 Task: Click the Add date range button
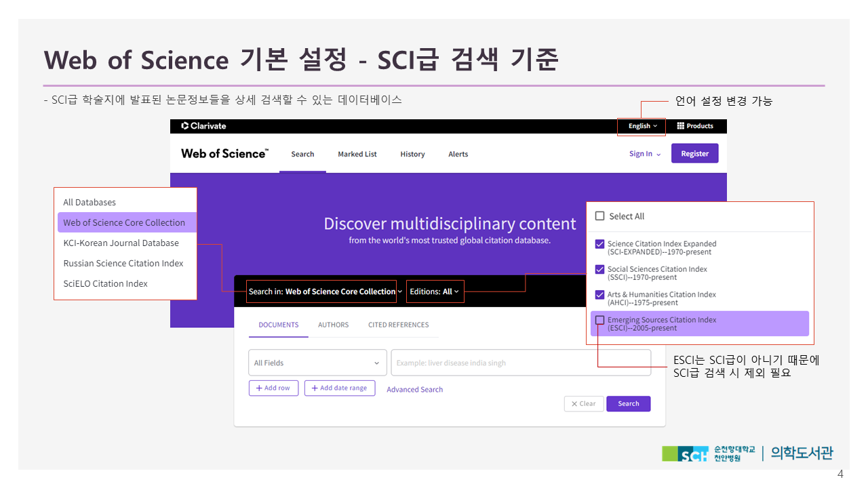click(340, 388)
